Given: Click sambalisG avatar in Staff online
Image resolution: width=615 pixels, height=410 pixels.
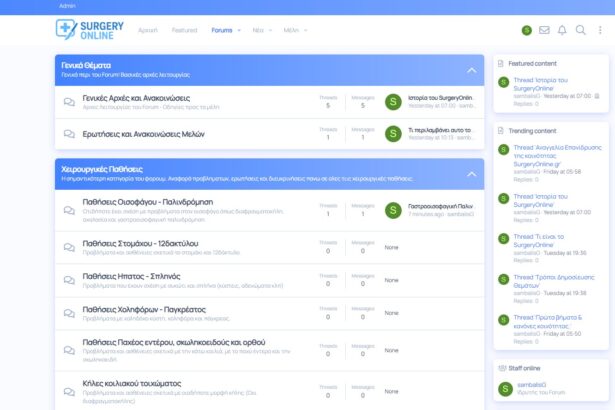Looking at the screenshot, I should click(x=504, y=387).
